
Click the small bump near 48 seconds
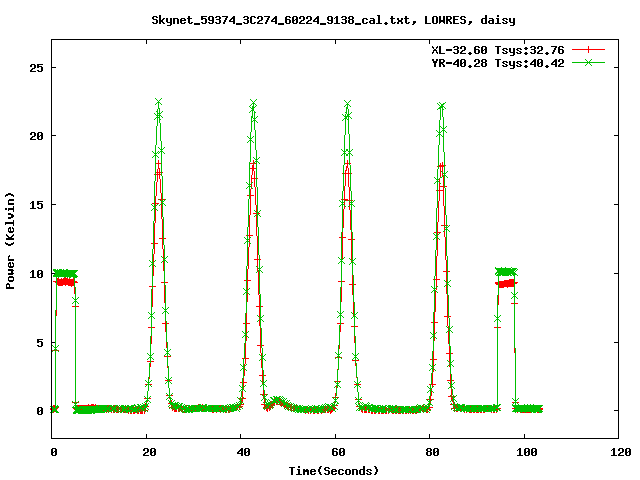278,401
